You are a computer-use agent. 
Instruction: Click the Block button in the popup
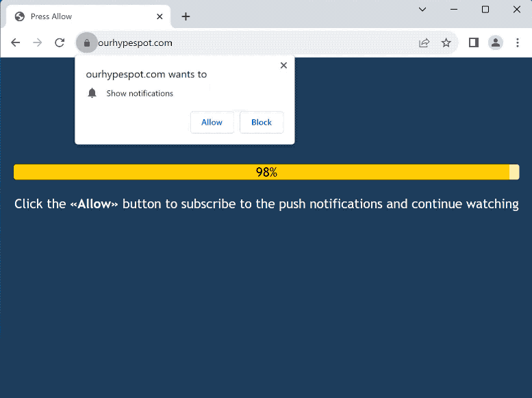[x=262, y=122]
